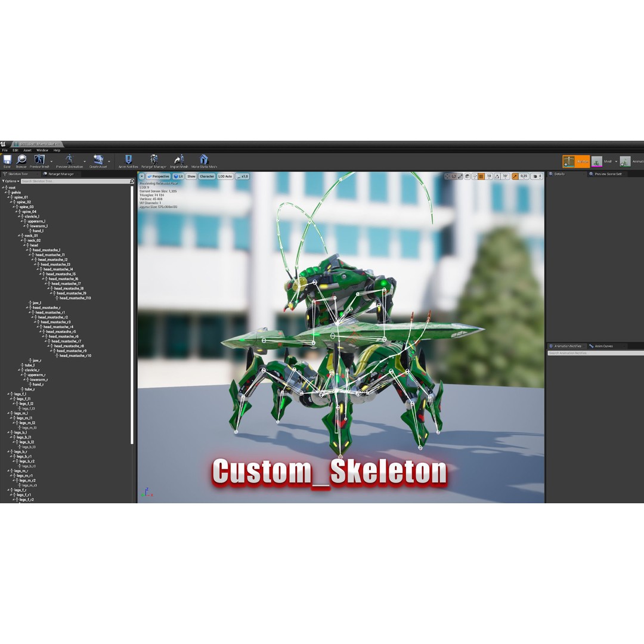Viewport: 644px width, 644px height.
Task: Open viewport options arrow menu
Action: coord(142,176)
